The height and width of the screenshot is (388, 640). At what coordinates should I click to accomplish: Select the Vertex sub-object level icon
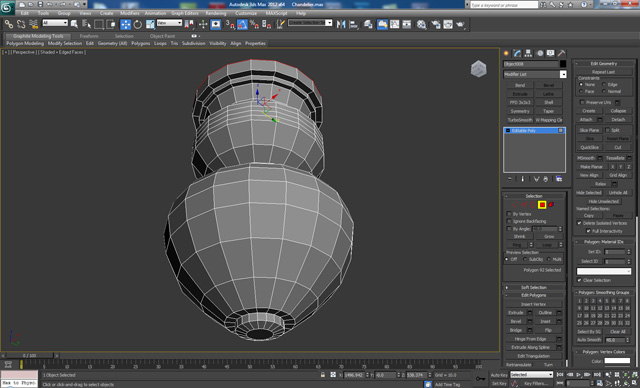[514, 205]
